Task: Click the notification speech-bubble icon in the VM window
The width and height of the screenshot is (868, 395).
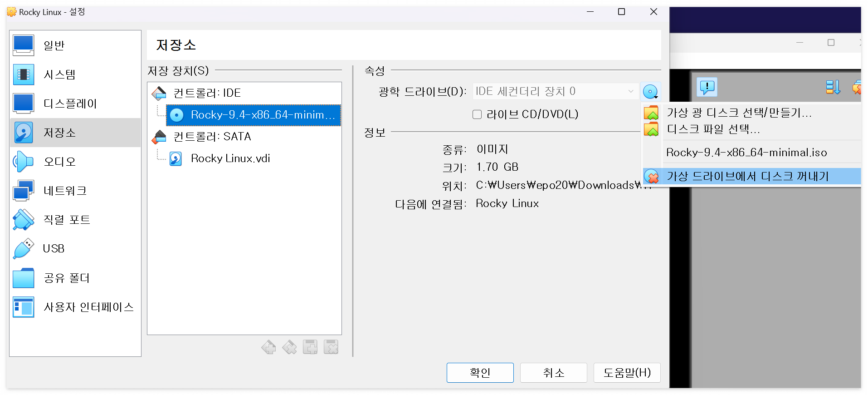Action: (x=707, y=87)
